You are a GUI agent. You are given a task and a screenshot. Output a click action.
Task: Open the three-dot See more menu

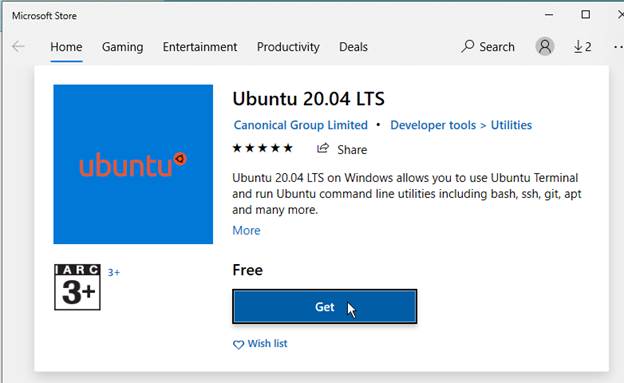click(618, 47)
